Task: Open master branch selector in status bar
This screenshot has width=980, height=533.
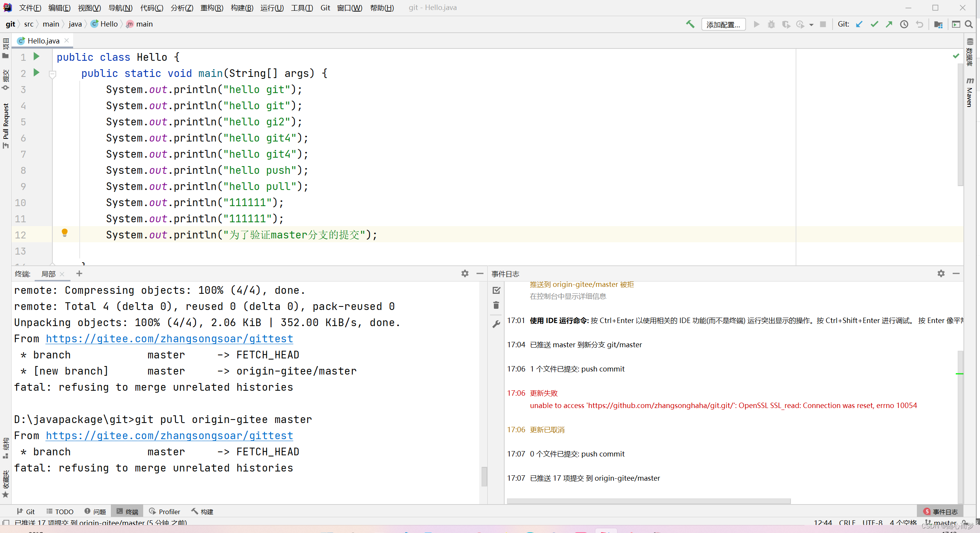Action: (941, 523)
